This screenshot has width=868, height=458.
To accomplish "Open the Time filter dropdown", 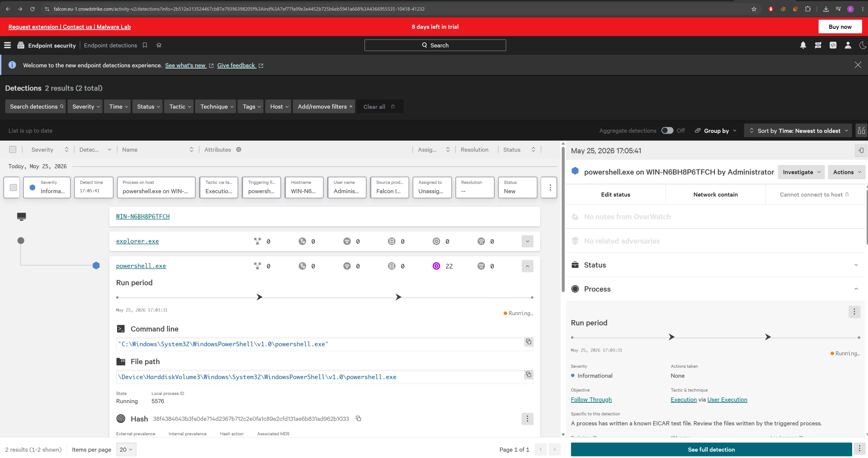I will click(x=117, y=106).
